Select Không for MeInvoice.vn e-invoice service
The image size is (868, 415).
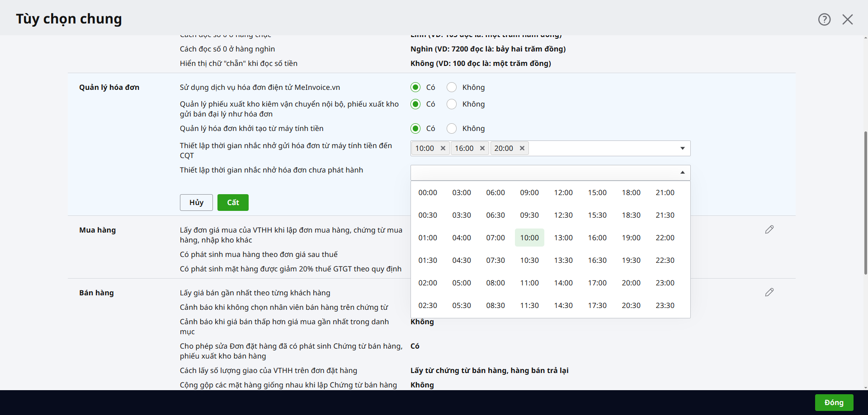[x=452, y=88]
